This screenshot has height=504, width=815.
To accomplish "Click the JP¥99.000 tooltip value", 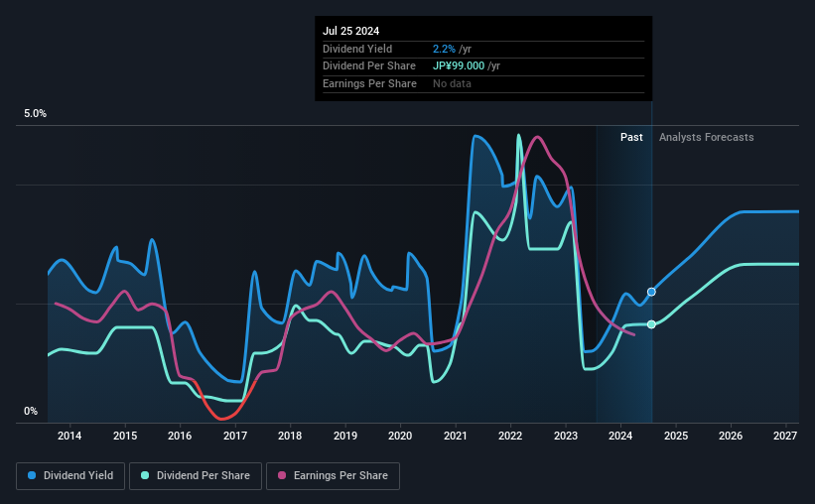I will point(459,66).
